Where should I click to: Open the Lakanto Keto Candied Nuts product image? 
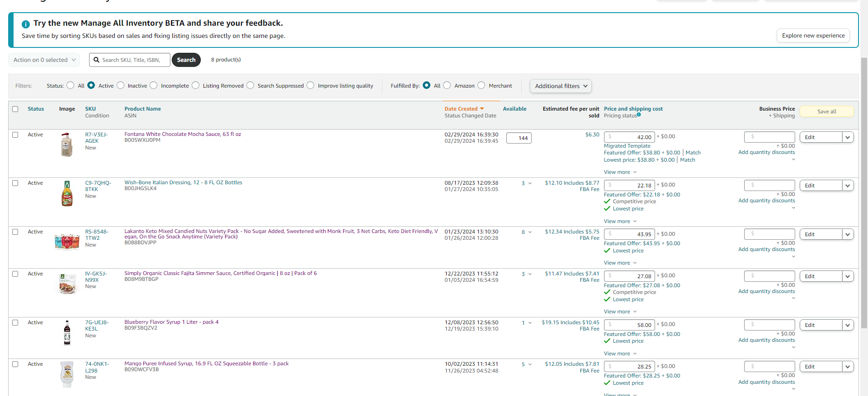coord(67,242)
